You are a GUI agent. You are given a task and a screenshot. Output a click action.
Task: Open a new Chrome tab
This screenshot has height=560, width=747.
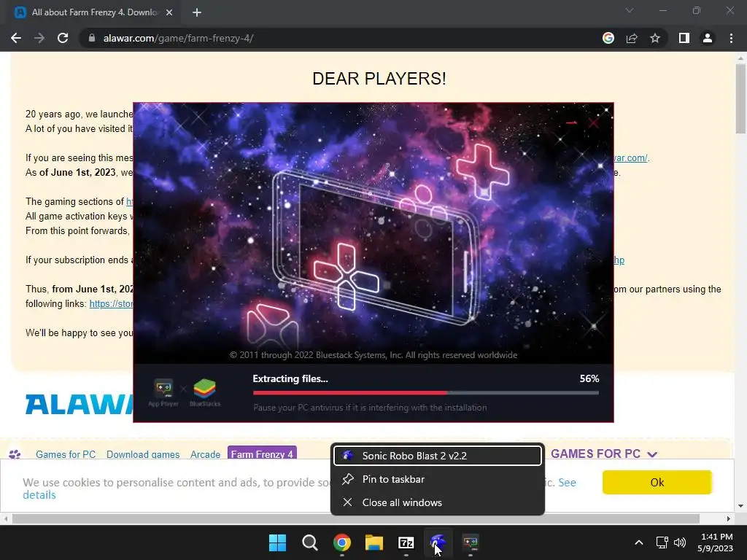coord(197,12)
